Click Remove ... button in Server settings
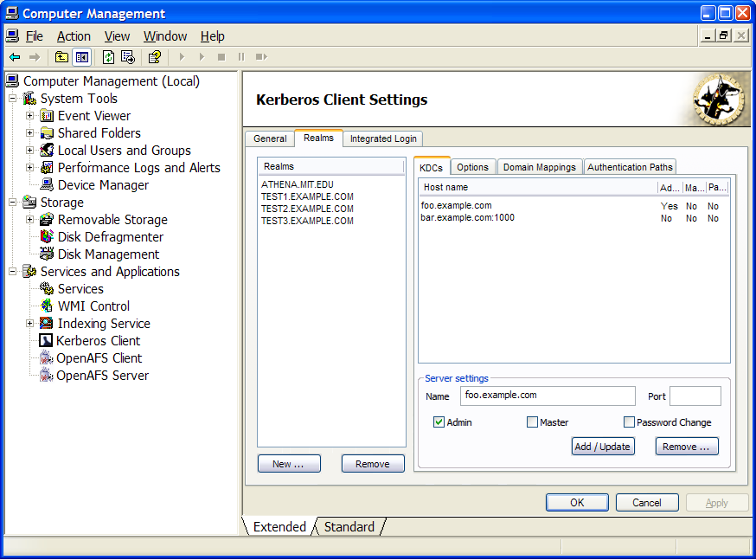Image resolution: width=756 pixels, height=560 pixels. point(687,447)
